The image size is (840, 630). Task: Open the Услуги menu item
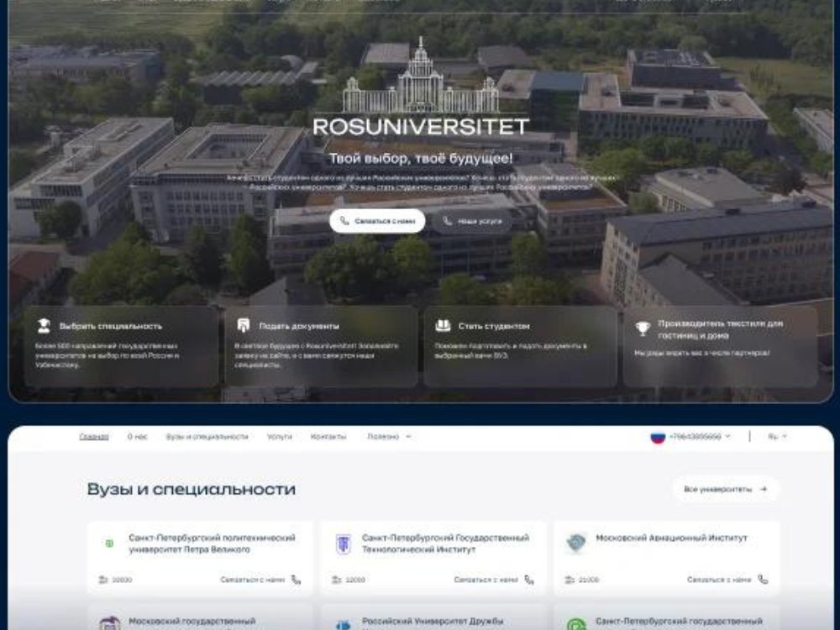pyautogui.click(x=279, y=437)
